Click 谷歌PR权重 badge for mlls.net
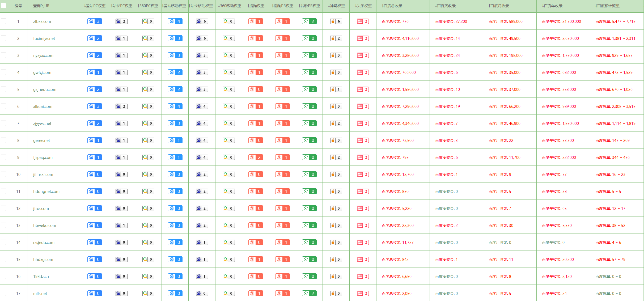Viewport: 644px width, 301px height. (x=309, y=293)
